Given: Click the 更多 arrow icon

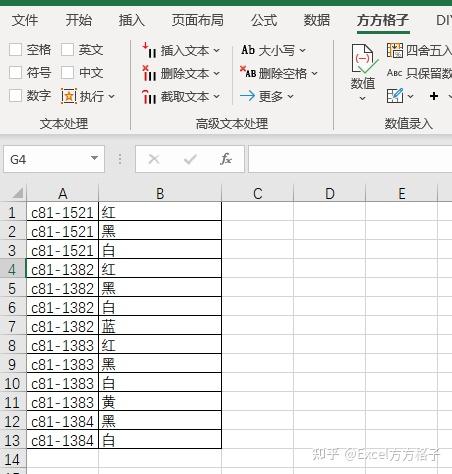Looking at the screenshot, I should coord(247,96).
